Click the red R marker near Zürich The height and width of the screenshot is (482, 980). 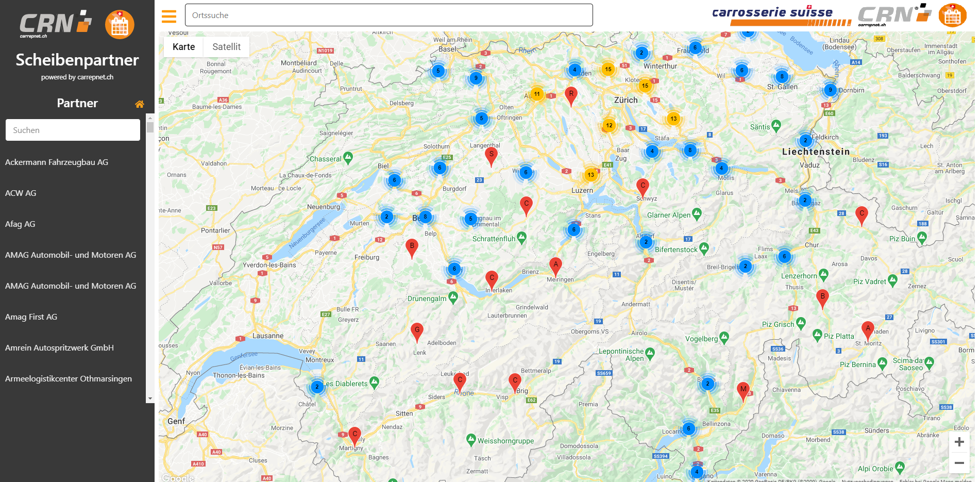(571, 95)
